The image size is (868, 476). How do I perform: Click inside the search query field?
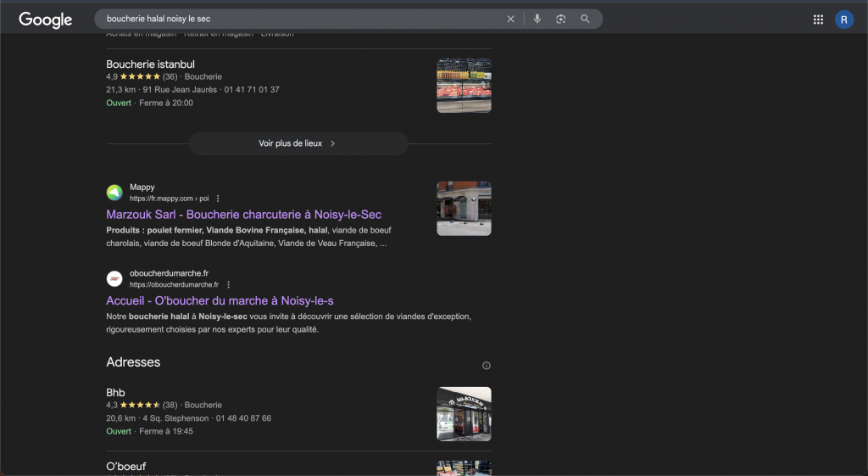pos(297,19)
